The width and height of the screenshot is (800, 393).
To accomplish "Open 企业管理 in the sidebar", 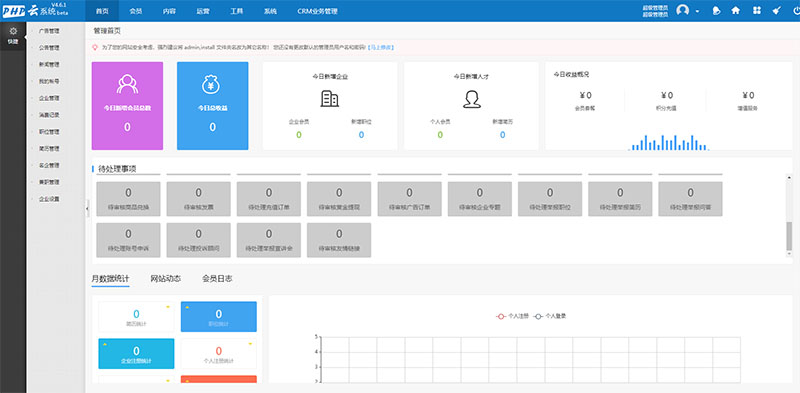I will point(49,99).
